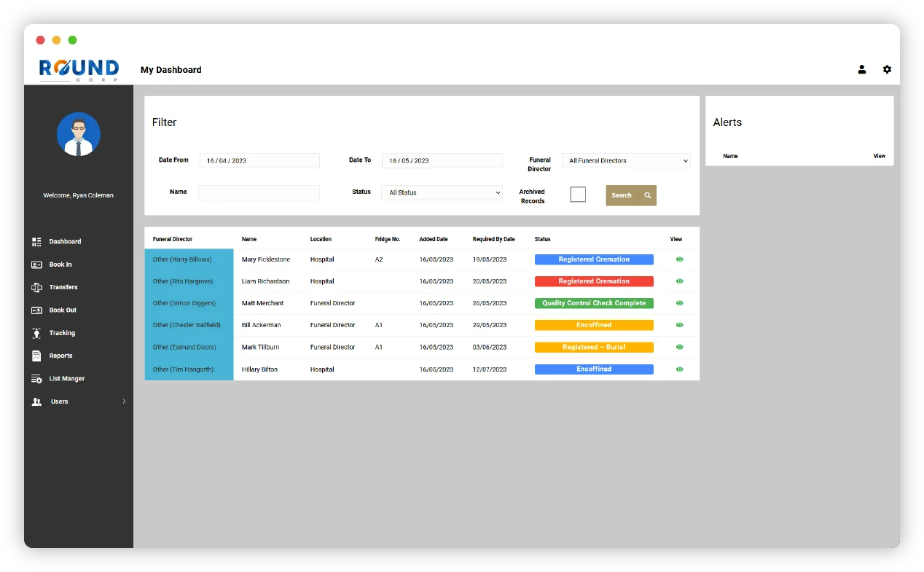Click Mary Ficklestone's blue Registered Cremation status
924x572 pixels.
pos(594,259)
